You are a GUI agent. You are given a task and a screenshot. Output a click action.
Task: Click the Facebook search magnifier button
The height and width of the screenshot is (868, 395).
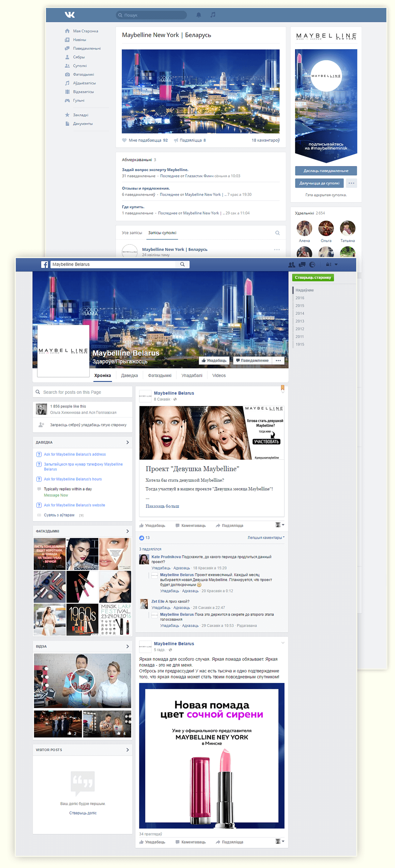click(182, 265)
